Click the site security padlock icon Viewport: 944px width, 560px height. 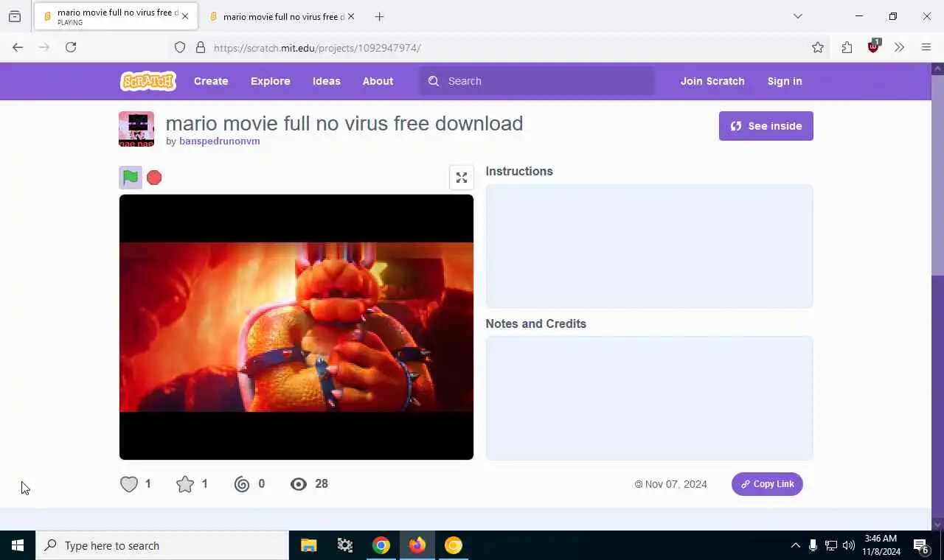click(200, 48)
